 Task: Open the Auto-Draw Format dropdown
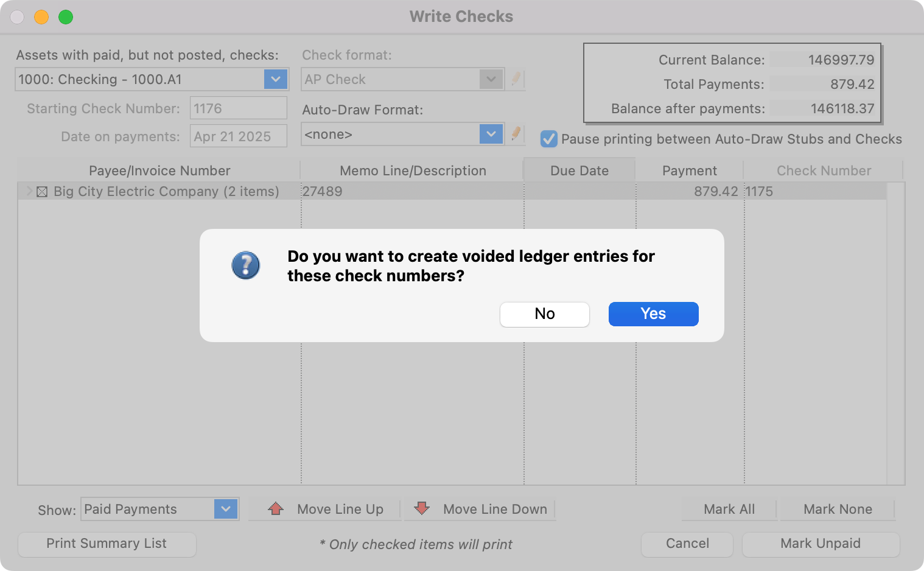491,134
